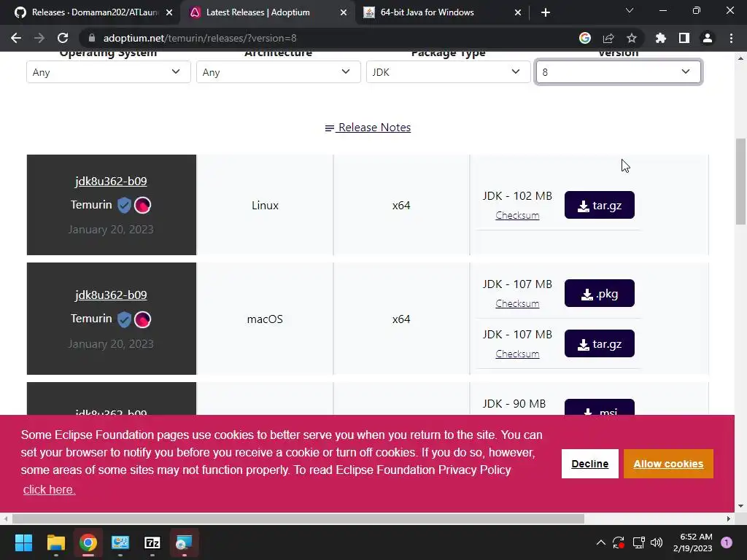Toggle the browser side panel icon

pyautogui.click(x=684, y=38)
